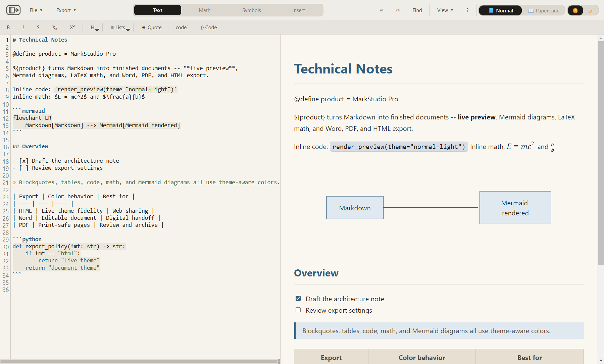
Task: Check Review export settings
Action: point(298,310)
